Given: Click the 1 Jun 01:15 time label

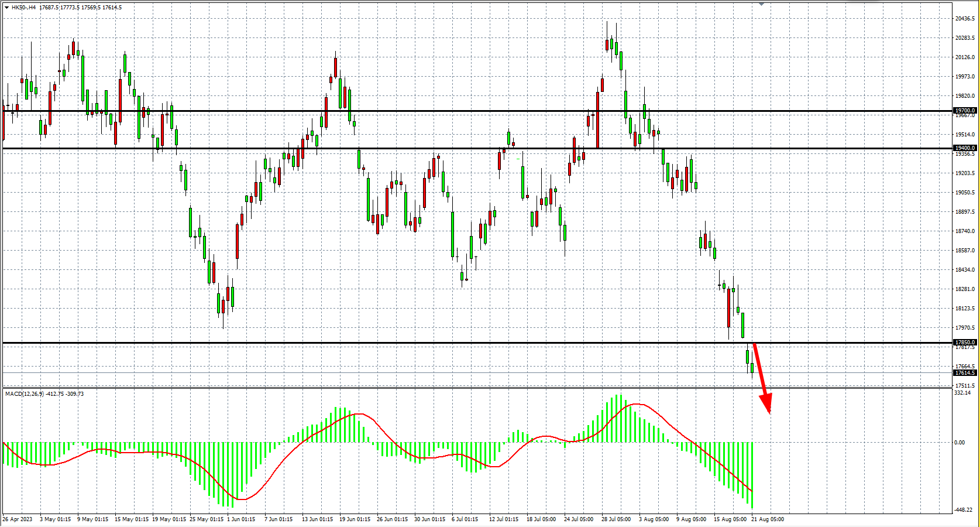Looking at the screenshot, I should pyautogui.click(x=240, y=519).
